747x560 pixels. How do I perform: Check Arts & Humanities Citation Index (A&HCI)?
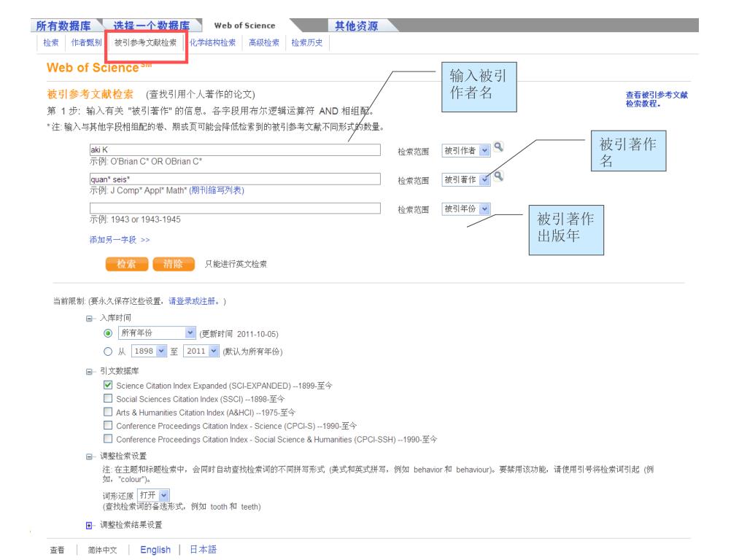pos(108,411)
